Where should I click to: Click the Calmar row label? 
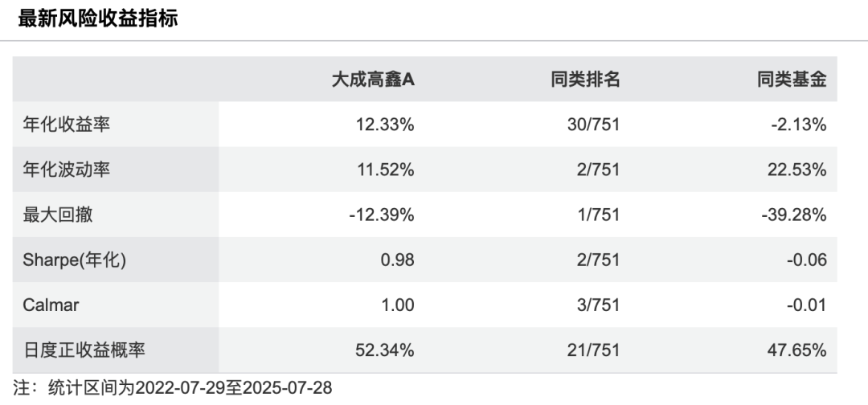[52, 305]
